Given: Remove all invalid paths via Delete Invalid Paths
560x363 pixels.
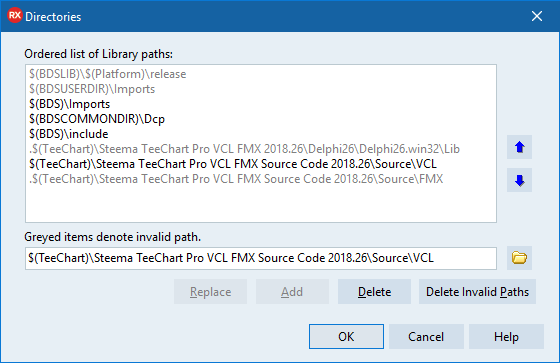Looking at the screenshot, I should [477, 292].
